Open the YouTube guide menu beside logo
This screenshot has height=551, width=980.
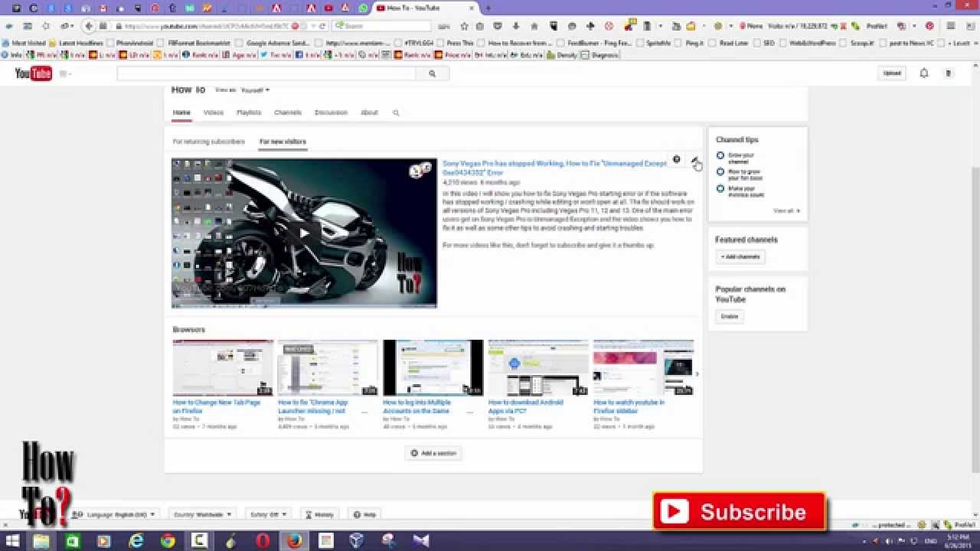(x=64, y=73)
